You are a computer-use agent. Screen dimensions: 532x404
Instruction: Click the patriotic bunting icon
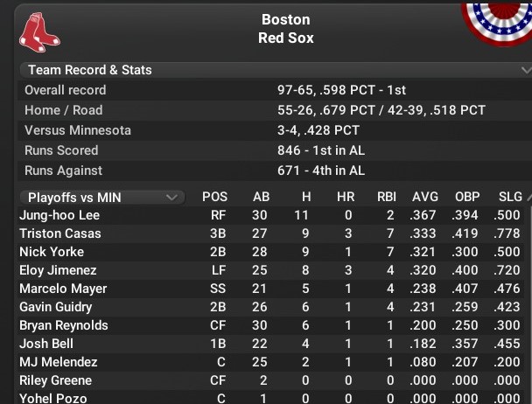point(496,22)
